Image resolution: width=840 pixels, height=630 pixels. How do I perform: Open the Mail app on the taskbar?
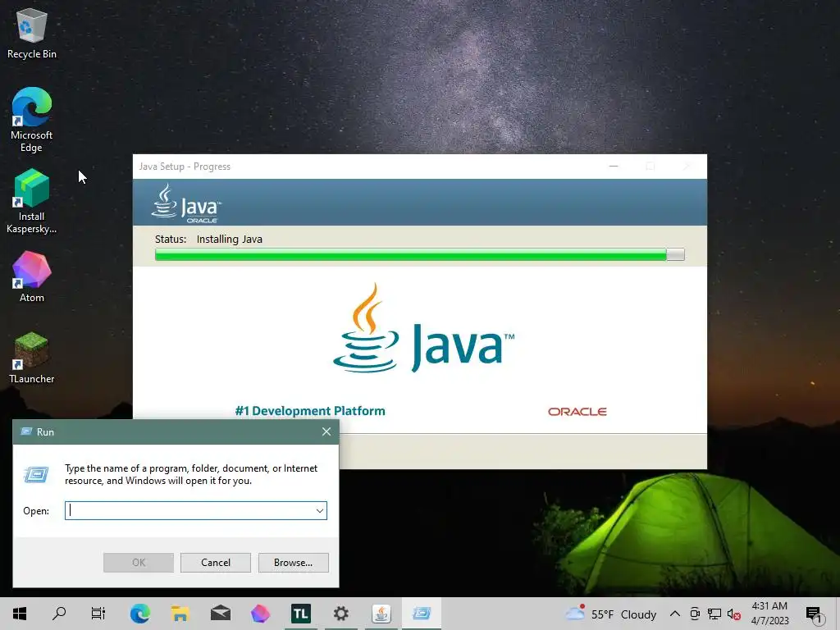pyautogui.click(x=220, y=614)
